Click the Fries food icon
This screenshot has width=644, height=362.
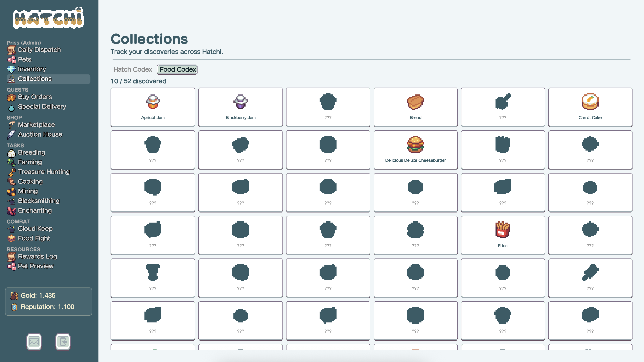pos(503,229)
